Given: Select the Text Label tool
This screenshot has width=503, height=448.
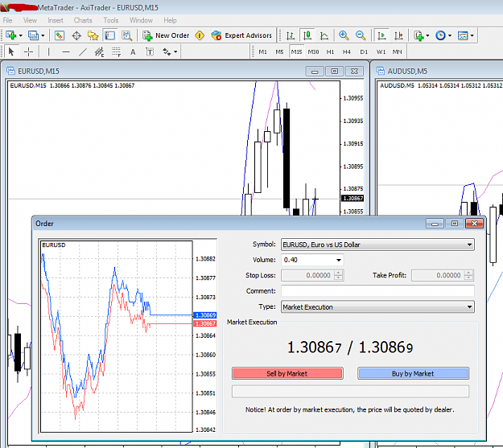Looking at the screenshot, I should click(x=150, y=51).
